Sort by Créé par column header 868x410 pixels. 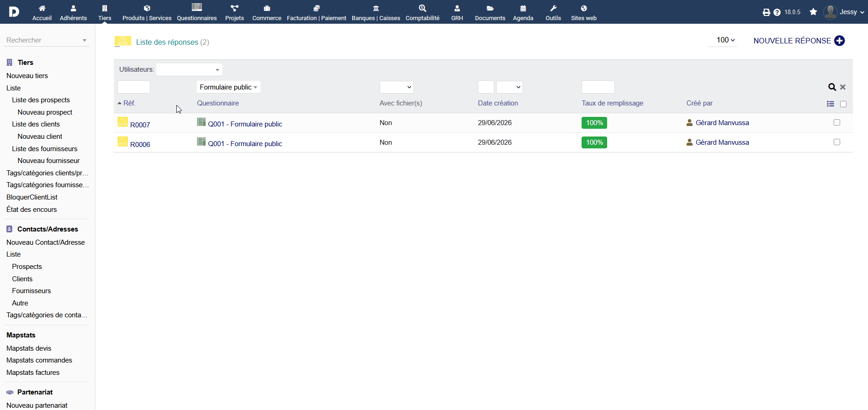(699, 103)
